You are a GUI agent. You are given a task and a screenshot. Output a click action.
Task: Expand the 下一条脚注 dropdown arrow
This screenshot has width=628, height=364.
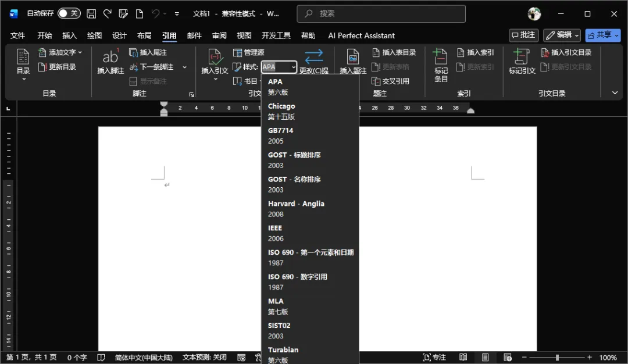[x=185, y=67]
